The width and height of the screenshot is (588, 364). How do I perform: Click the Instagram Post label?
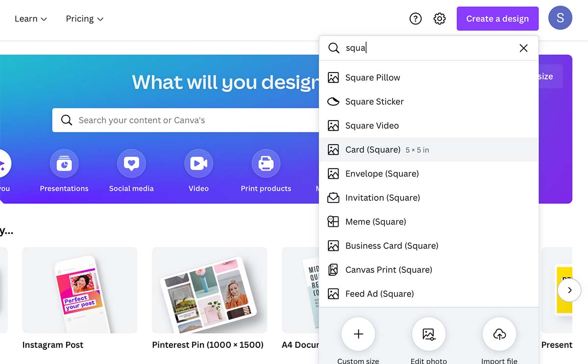[x=53, y=345]
